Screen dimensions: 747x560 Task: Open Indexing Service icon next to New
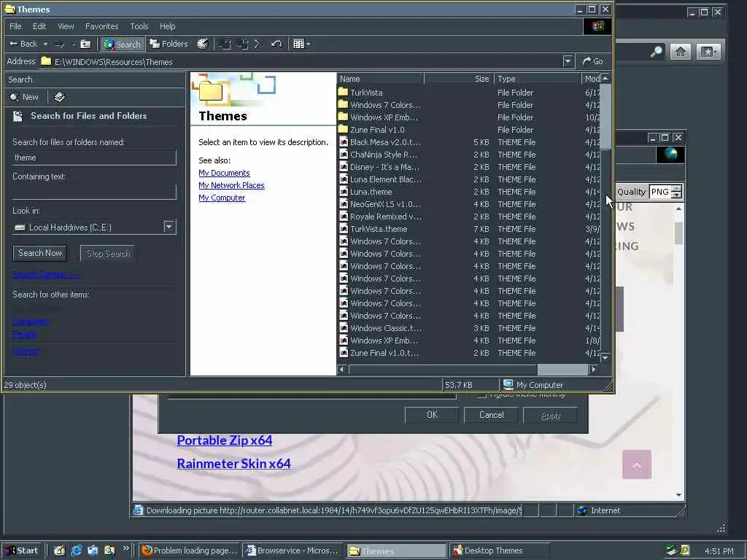[59, 97]
